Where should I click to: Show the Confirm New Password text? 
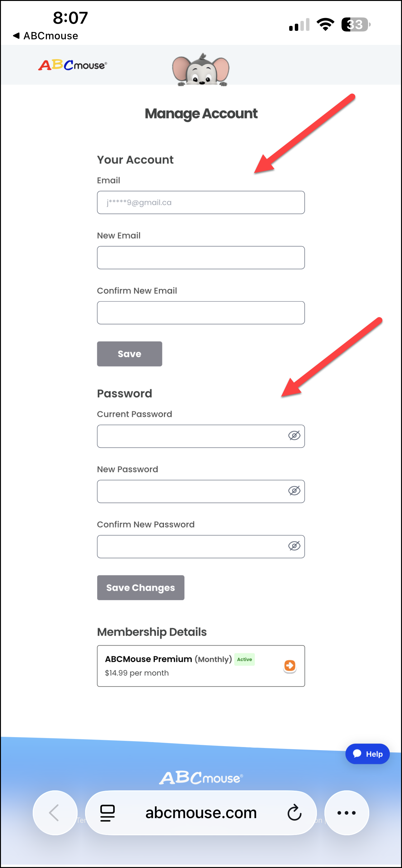(x=294, y=546)
